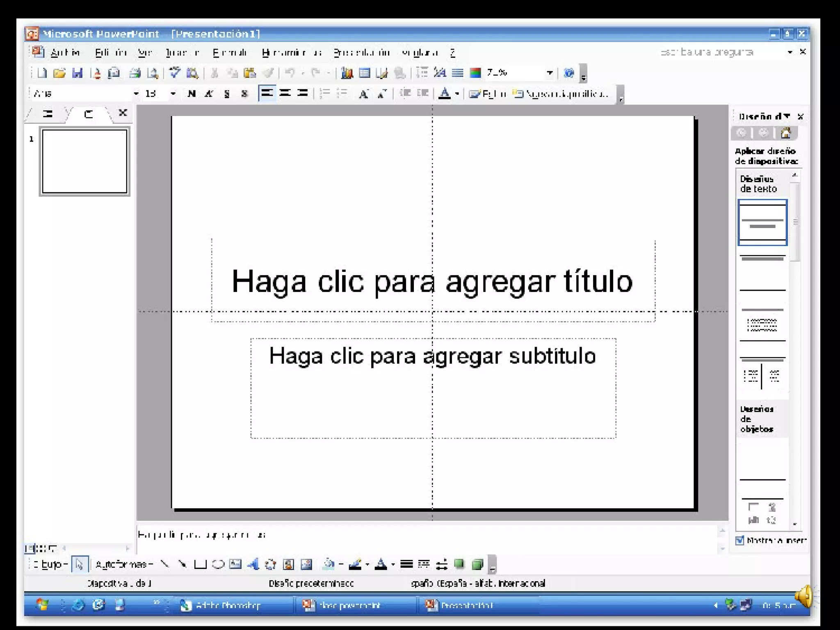Click the Insert Chart toolbar icon
Viewport: 840px width, 630px height.
click(x=347, y=73)
